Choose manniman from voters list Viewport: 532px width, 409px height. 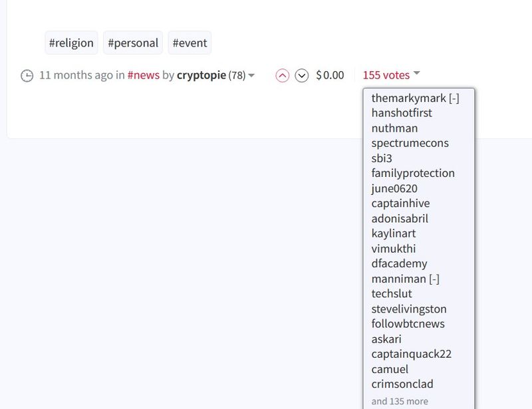pyautogui.click(x=398, y=279)
